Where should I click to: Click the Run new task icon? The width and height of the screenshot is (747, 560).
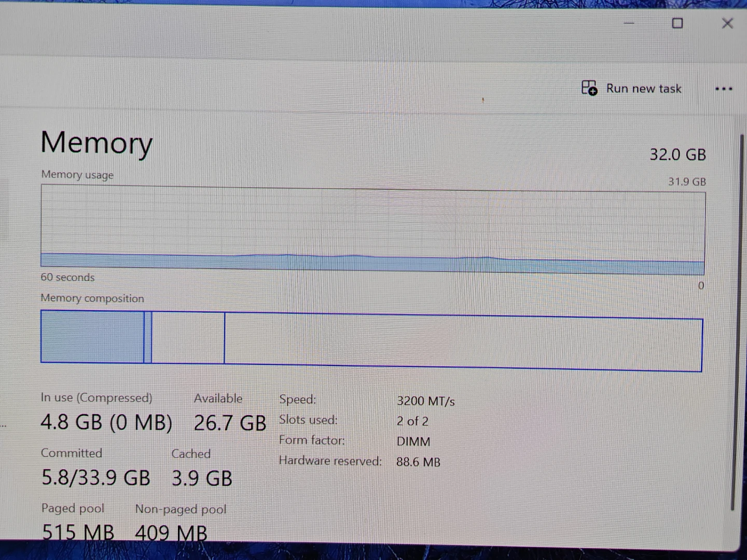pyautogui.click(x=589, y=88)
